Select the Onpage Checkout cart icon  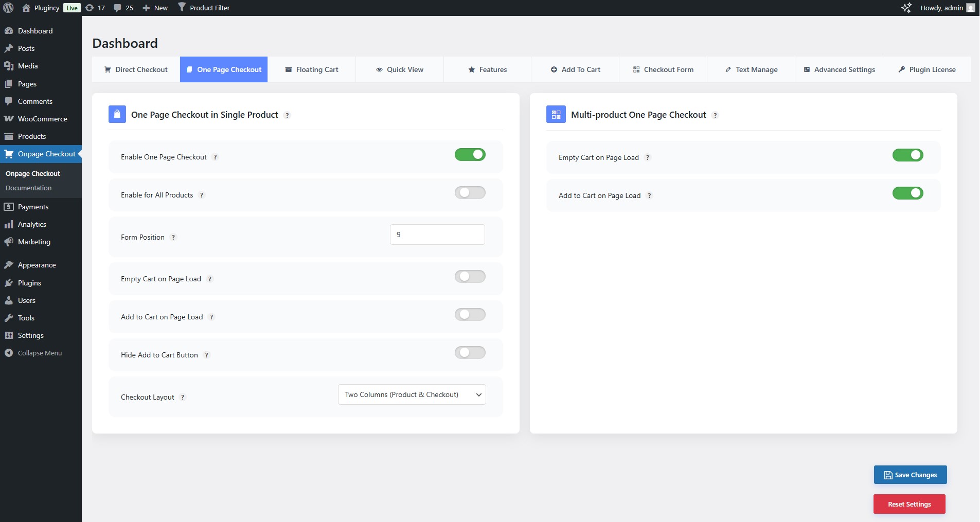[x=9, y=154]
